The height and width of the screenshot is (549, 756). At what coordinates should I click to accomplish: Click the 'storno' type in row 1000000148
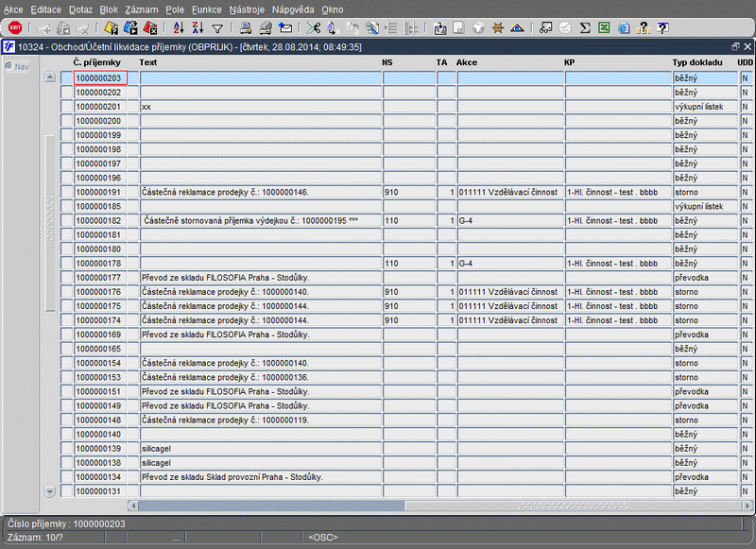click(687, 420)
